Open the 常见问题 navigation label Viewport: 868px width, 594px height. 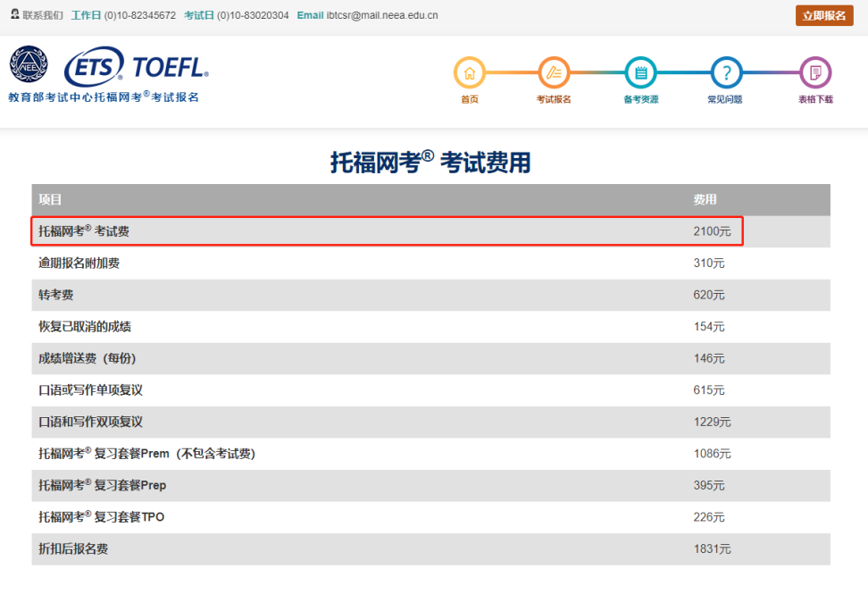pyautogui.click(x=725, y=97)
